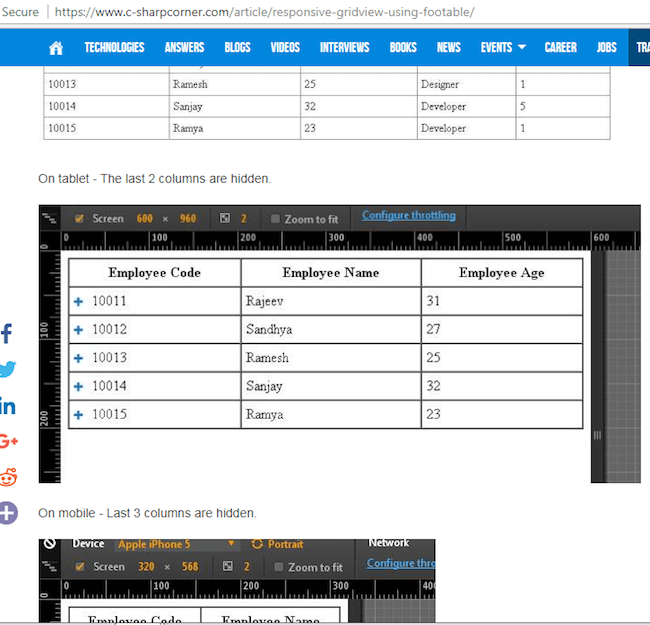This screenshot has width=650, height=625.
Task: Click the Employee Code column header
Action: click(x=155, y=273)
